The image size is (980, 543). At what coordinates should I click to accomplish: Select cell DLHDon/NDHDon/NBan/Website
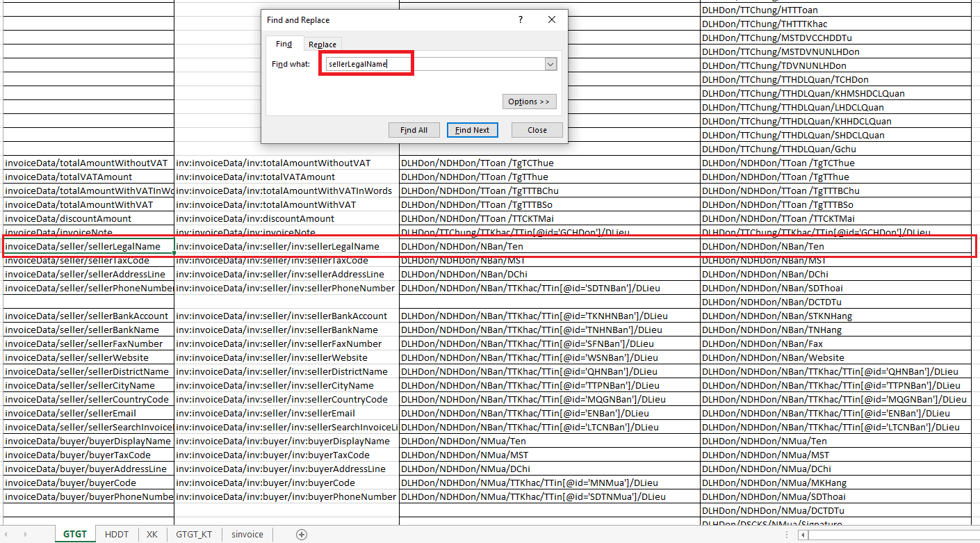click(836, 357)
